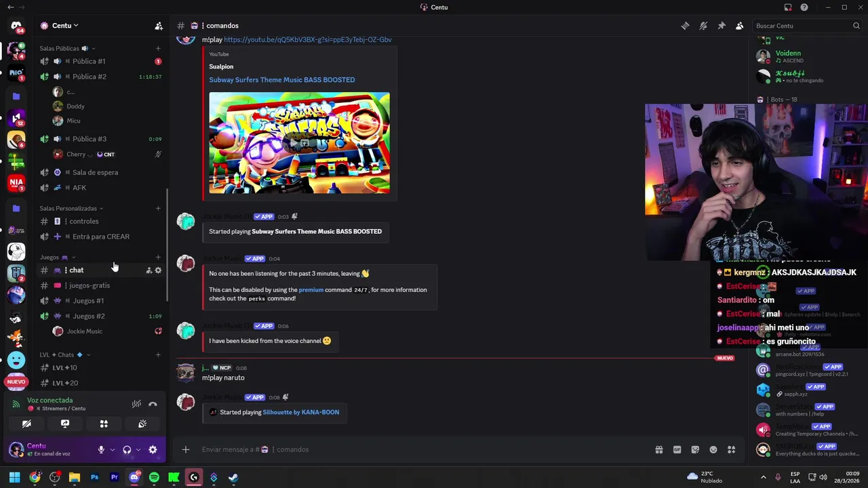Screen dimensions: 868x488
Task: Collapse the Salas Públicas category
Action: point(67,48)
